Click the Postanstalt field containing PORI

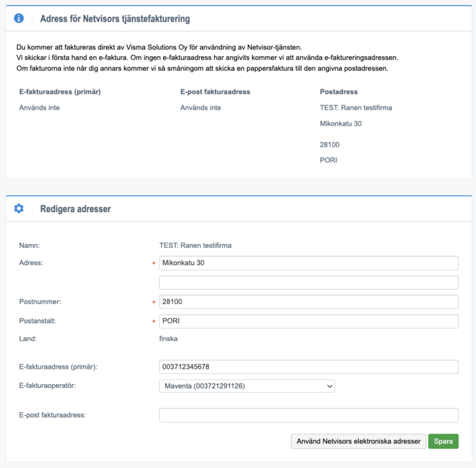[309, 321]
